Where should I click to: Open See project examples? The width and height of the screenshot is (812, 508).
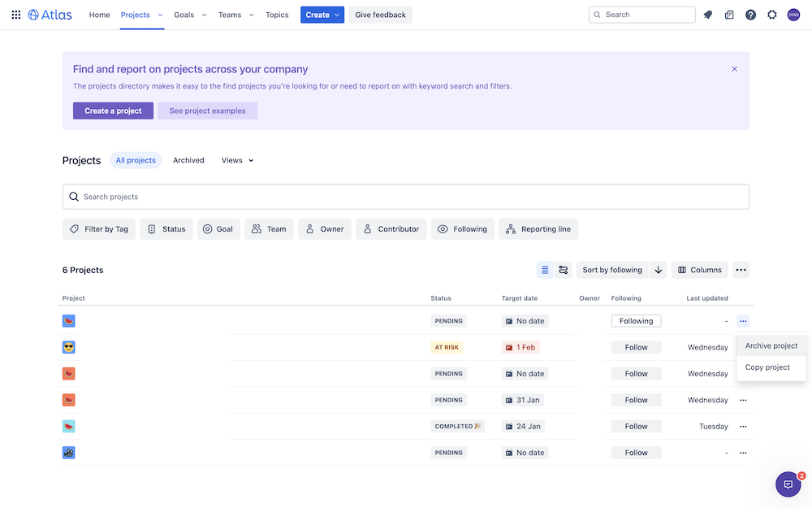tap(208, 111)
